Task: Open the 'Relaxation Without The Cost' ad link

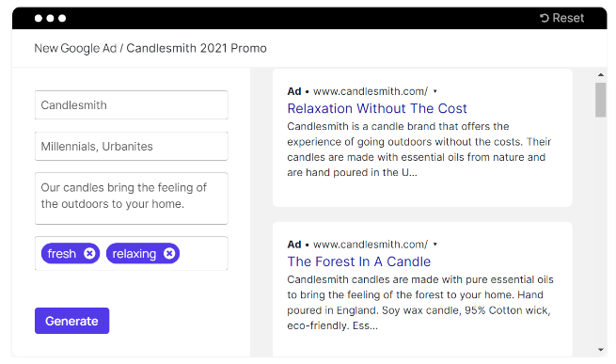Action: tap(377, 108)
